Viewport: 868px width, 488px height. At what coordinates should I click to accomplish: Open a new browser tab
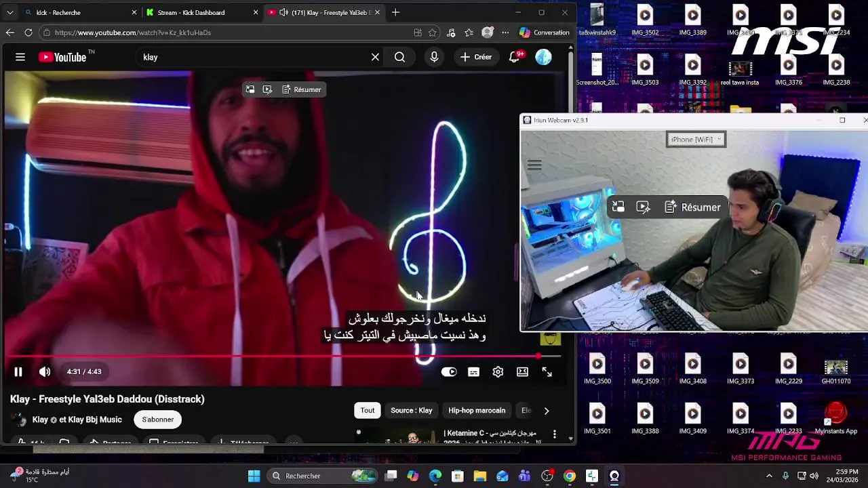(x=395, y=12)
